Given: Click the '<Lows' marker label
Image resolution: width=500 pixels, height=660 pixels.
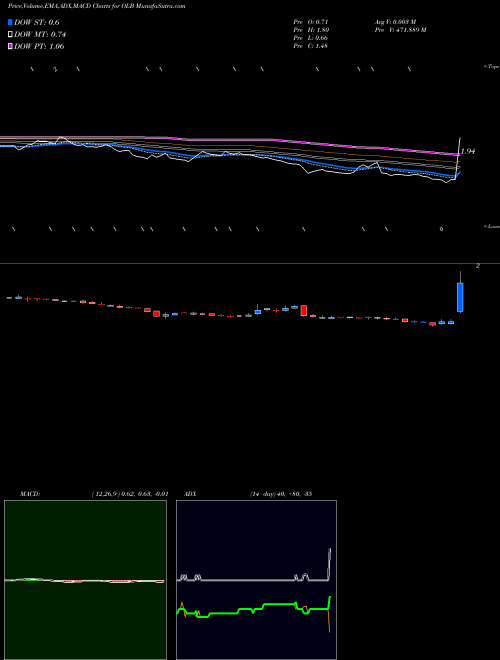Looking at the screenshot, I should [491, 226].
